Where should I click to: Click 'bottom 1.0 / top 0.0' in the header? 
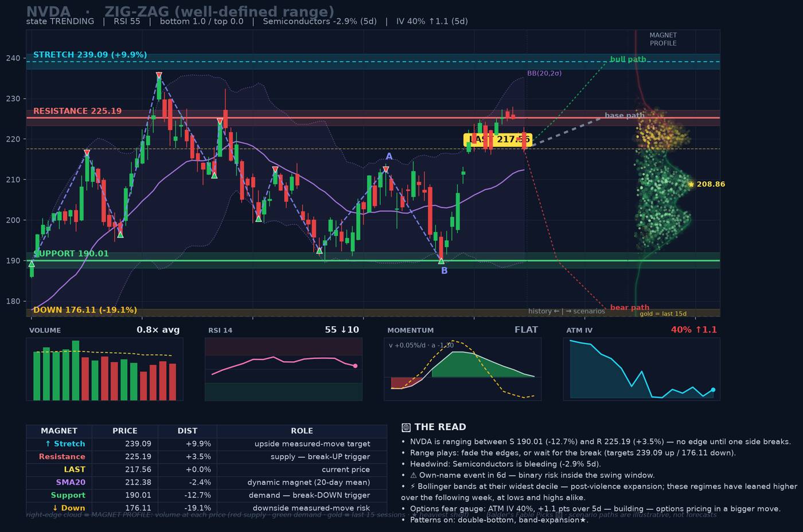pyautogui.click(x=201, y=21)
